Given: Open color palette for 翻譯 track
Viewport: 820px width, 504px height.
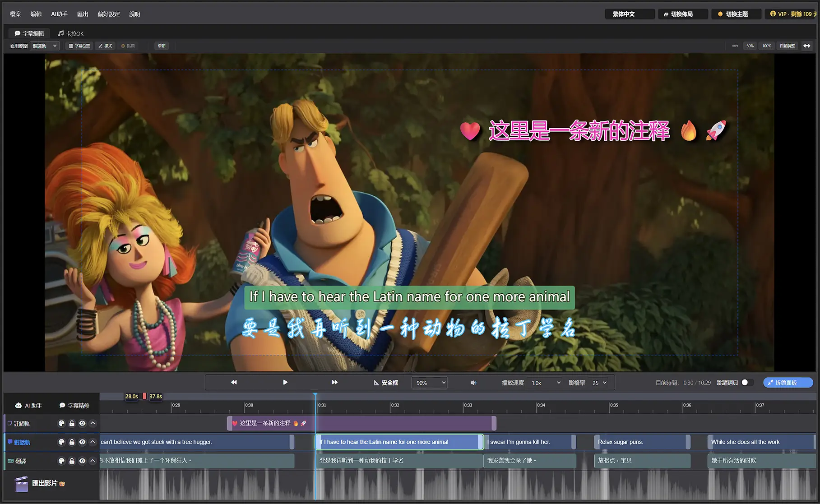Looking at the screenshot, I should 62,461.
